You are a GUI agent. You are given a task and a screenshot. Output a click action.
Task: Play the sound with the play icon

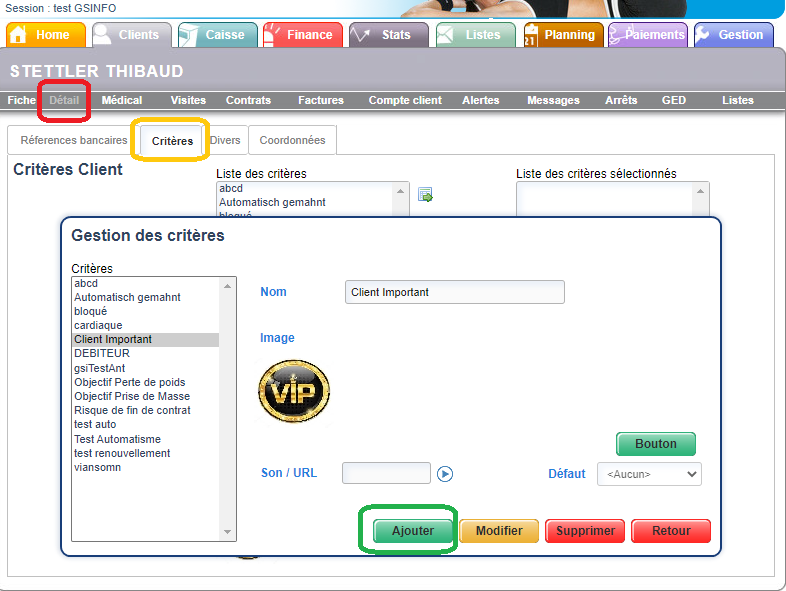coord(446,474)
